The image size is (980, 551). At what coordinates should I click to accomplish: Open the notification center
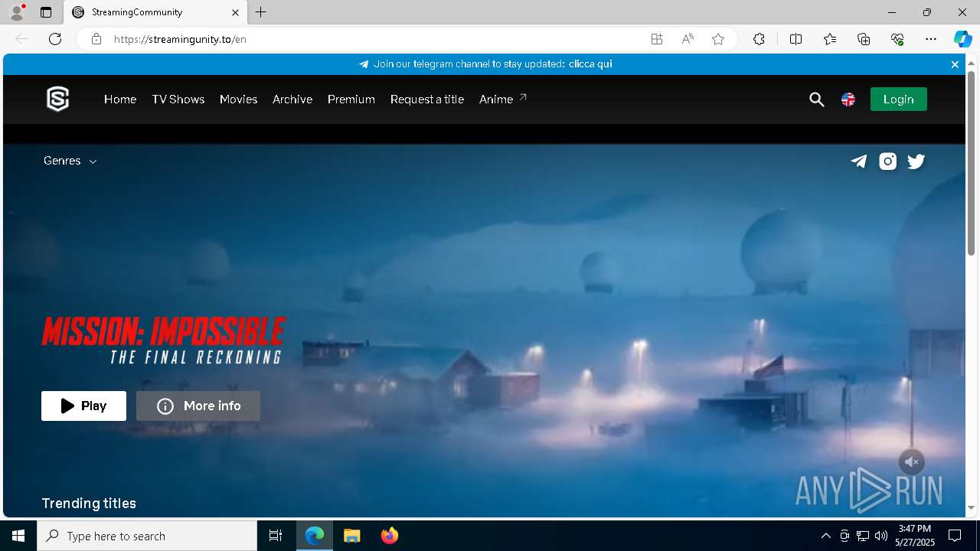tap(955, 536)
